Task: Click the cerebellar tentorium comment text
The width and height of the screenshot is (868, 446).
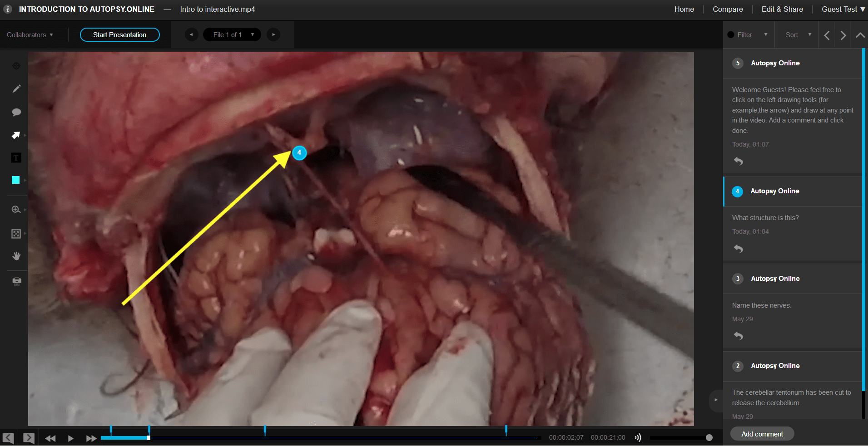Action: point(792,397)
